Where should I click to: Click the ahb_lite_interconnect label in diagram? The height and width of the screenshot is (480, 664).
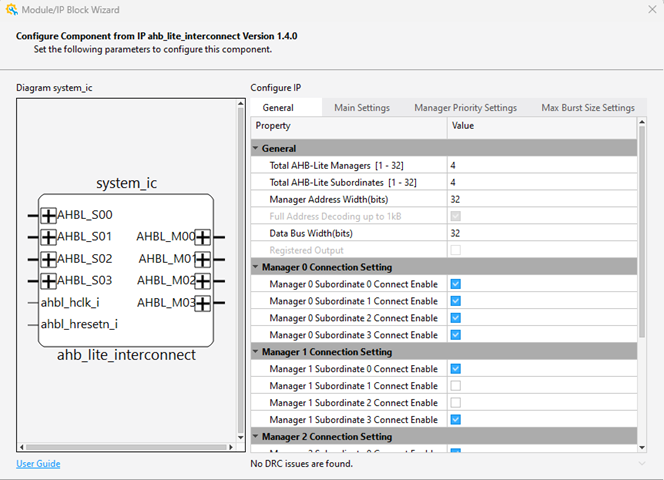[x=126, y=355]
